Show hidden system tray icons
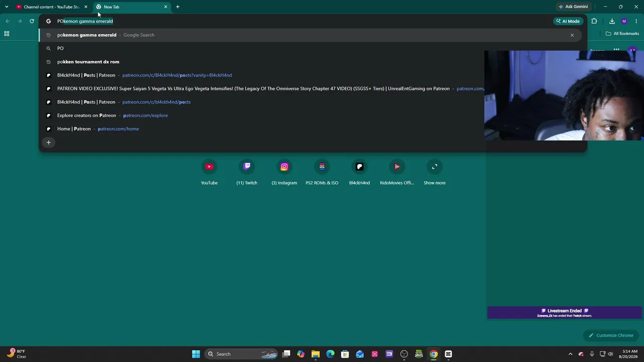Screen dimensions: 644x362 coord(570,354)
